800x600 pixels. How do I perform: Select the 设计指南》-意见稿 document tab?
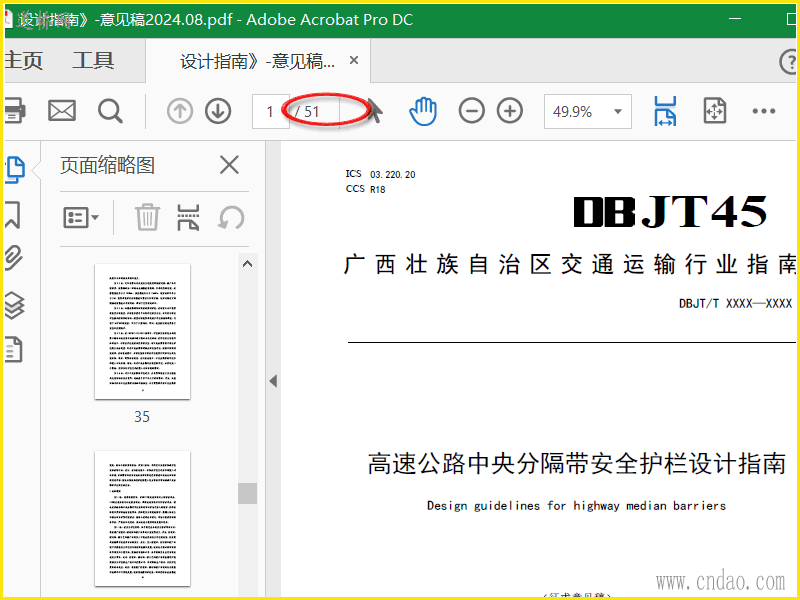point(258,61)
